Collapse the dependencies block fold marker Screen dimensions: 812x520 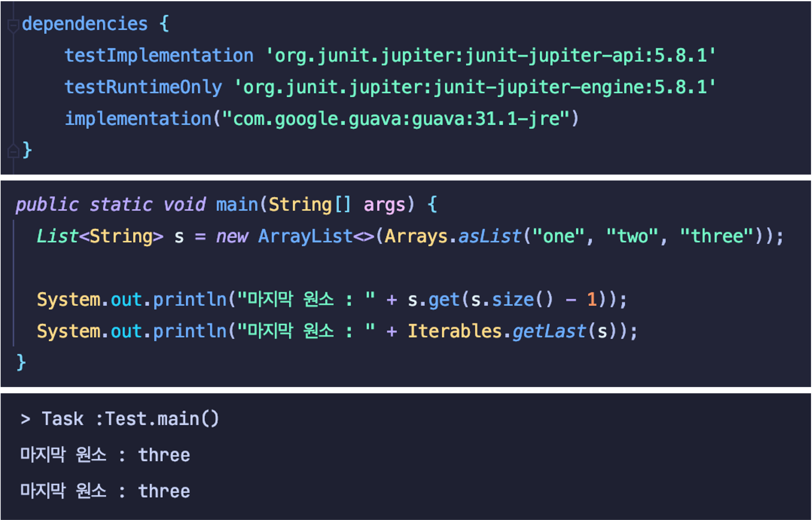point(13,25)
